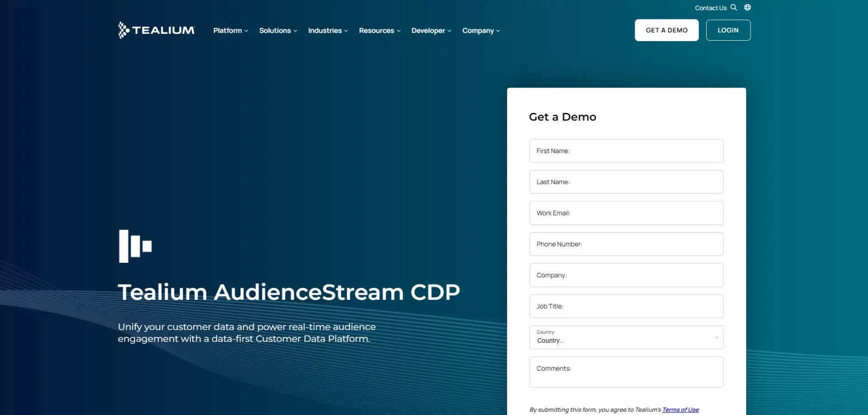This screenshot has width=868, height=415.
Task: Click the Login button
Action: 728,30
